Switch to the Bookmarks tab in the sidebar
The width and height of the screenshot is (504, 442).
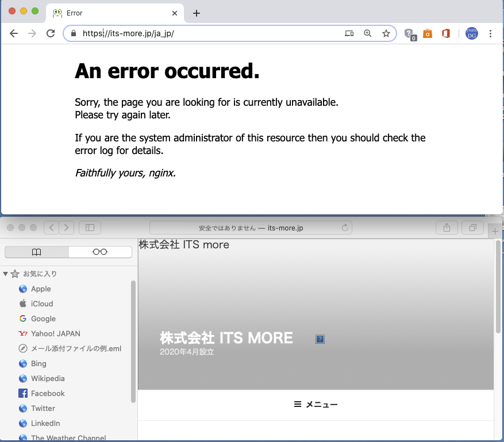(x=37, y=252)
